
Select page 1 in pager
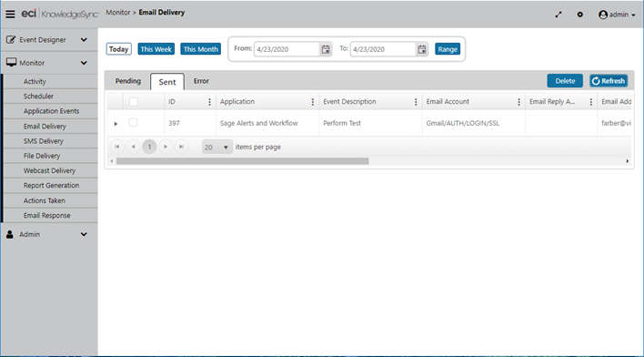pyautogui.click(x=149, y=147)
